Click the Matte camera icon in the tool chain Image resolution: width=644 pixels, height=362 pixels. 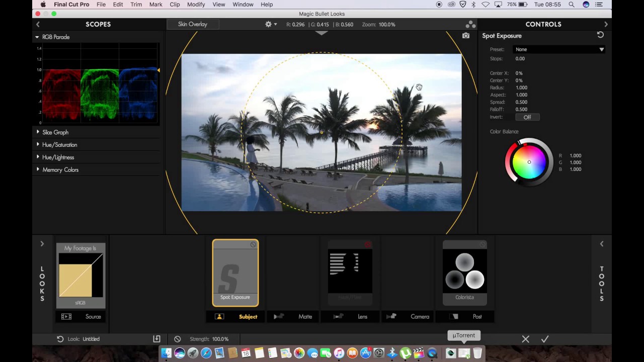coord(278,317)
